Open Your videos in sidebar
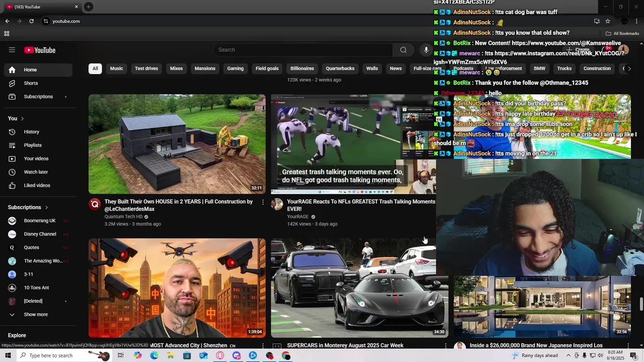The width and height of the screenshot is (644, 362). (38, 158)
